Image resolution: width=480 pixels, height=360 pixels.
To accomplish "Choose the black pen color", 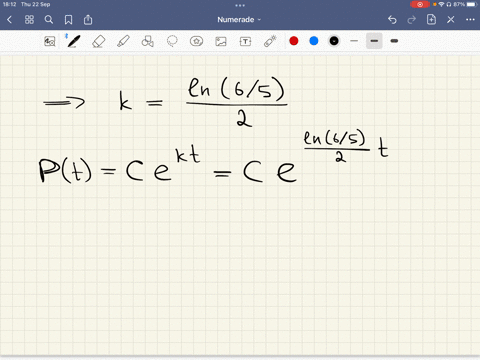I will tap(334, 41).
